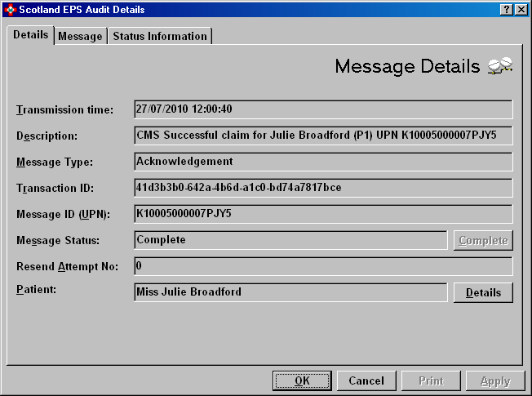The height and width of the screenshot is (396, 532).
Task: Click the Scotland EPS application icon in title bar
Action: point(9,9)
